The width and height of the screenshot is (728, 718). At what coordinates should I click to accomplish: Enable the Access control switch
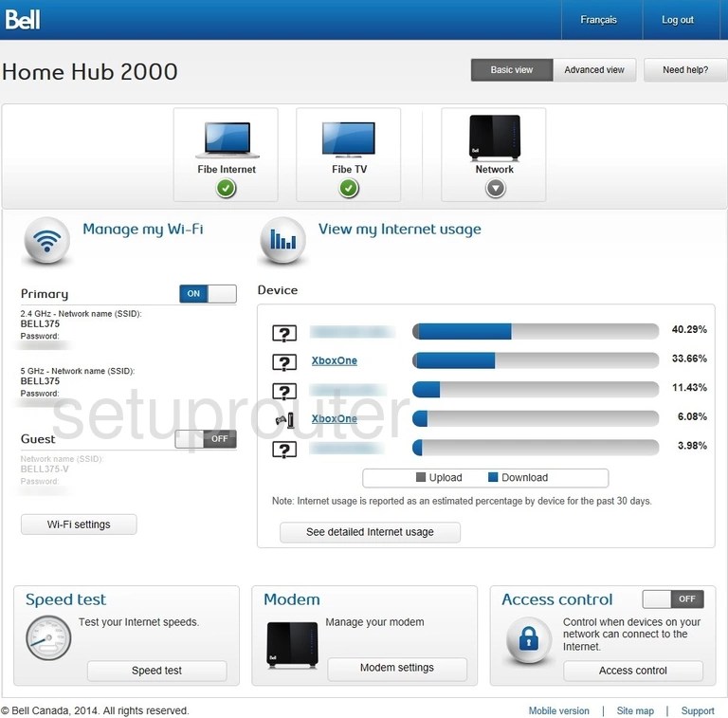(x=673, y=599)
